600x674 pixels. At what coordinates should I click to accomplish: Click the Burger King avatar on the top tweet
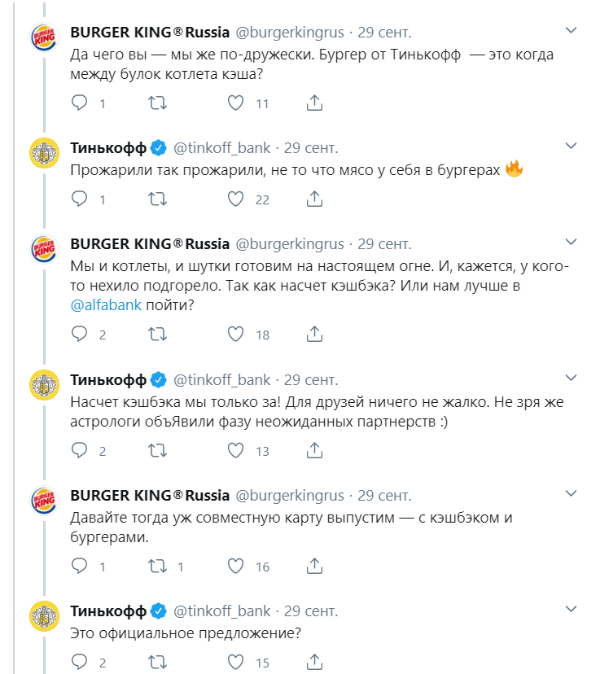(42, 45)
